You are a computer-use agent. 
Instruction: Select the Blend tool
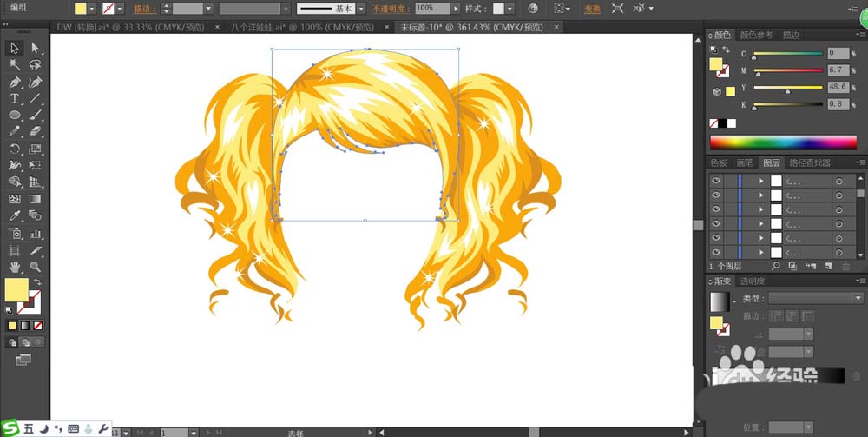click(36, 215)
